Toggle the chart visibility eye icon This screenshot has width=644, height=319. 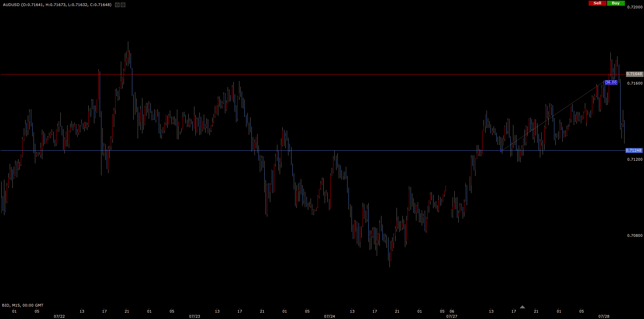[x=117, y=5]
